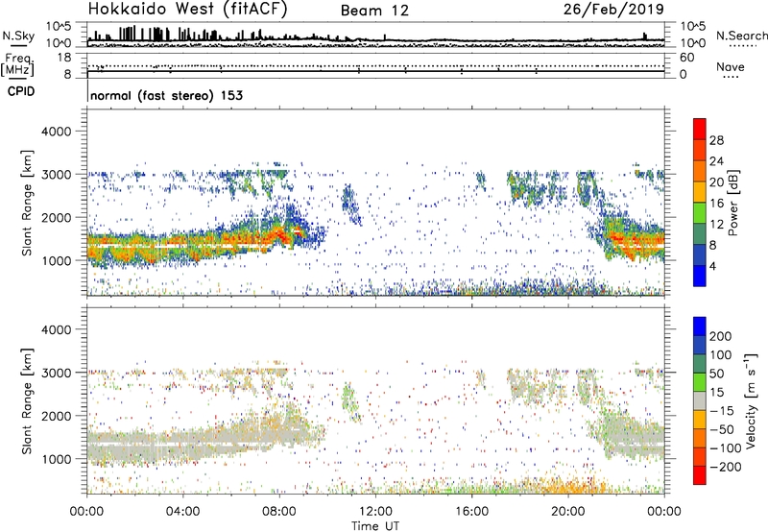Click '4000' on power panel range axis
This screenshot has height=532, width=768.
tap(56, 132)
